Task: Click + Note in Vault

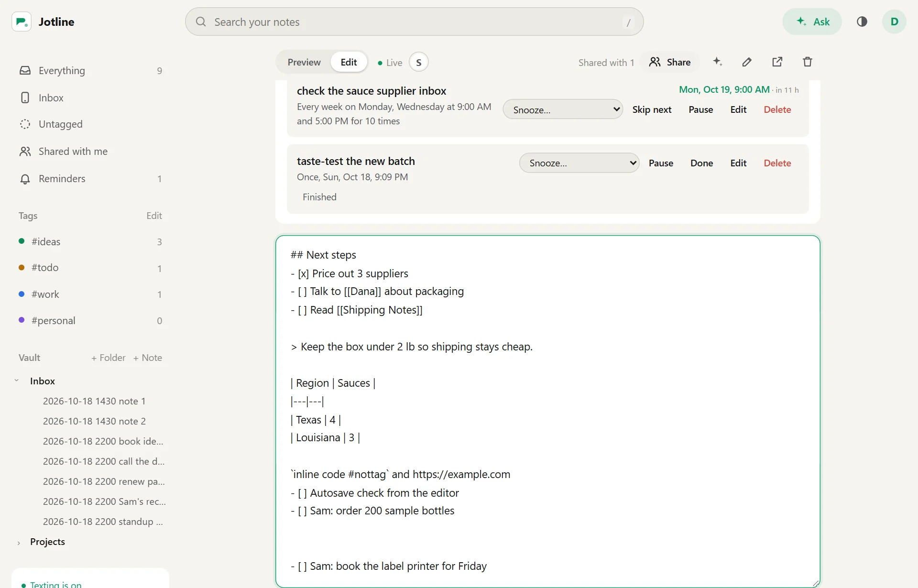Action: pos(148,358)
